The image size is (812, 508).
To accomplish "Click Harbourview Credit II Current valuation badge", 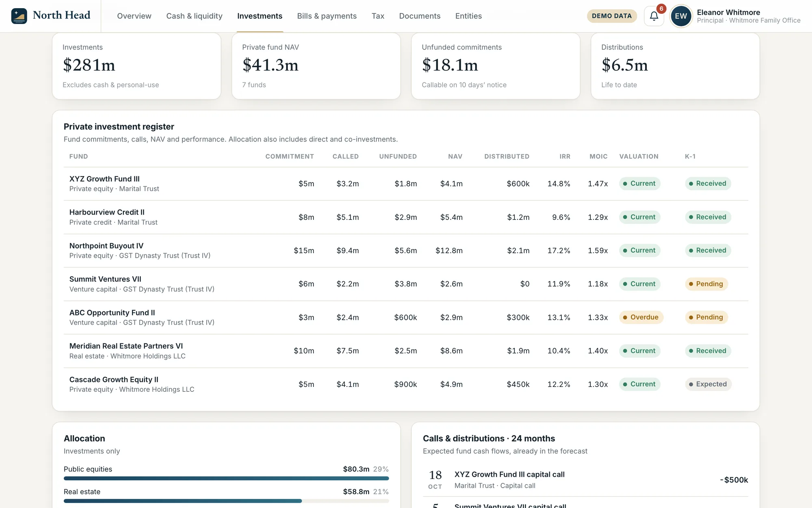I will 639,217.
